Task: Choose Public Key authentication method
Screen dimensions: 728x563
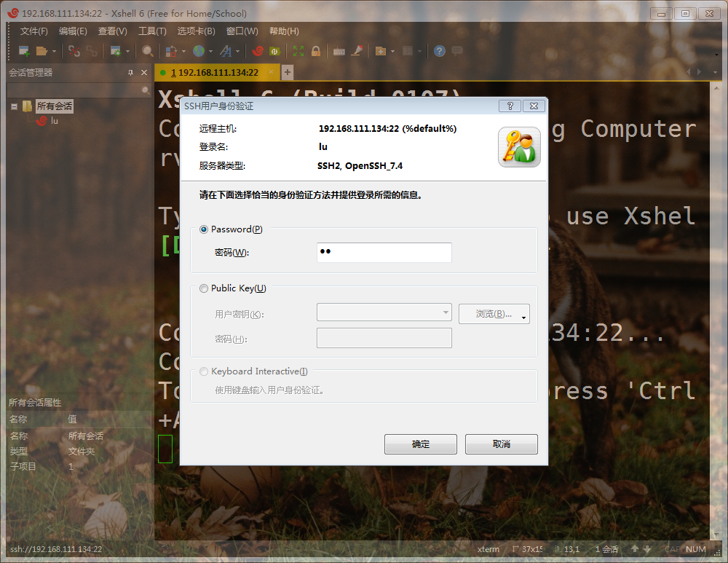Action: 204,288
